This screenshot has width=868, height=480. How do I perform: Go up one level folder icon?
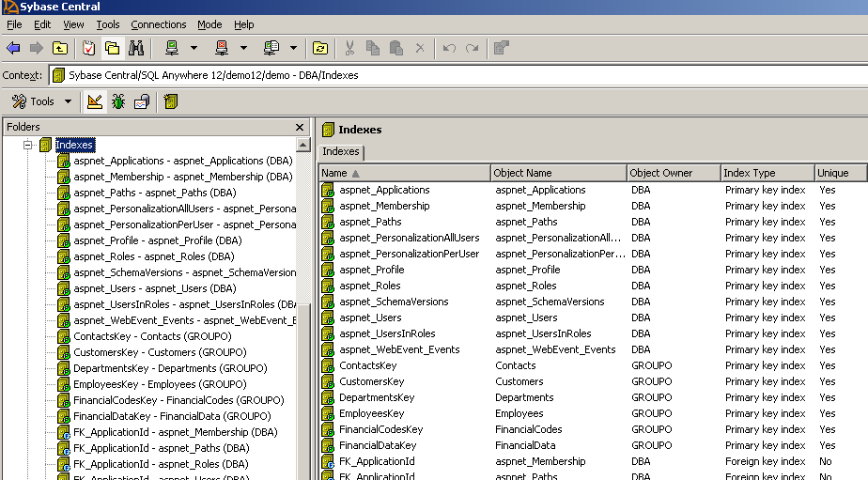tap(60, 48)
